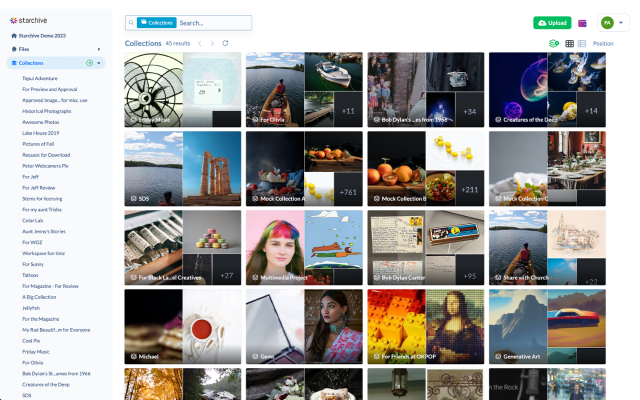Viewport: 640px width, 400px height.
Task: Click the Upload button
Action: (553, 22)
